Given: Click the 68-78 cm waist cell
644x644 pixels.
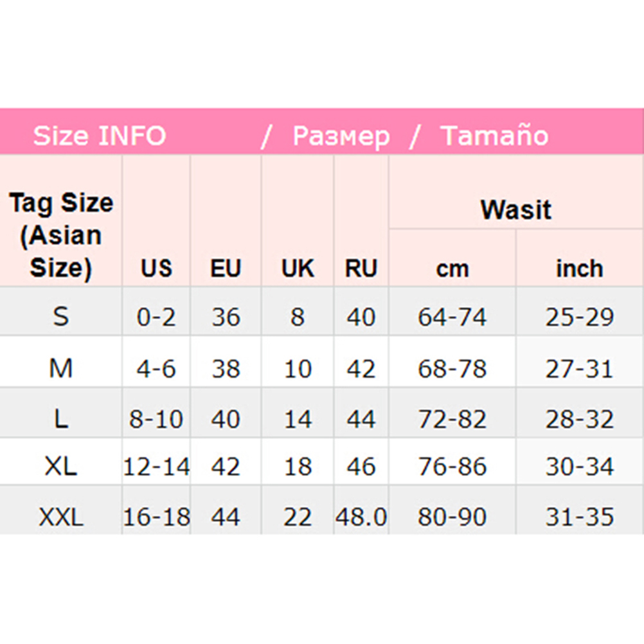Looking at the screenshot, I should click(452, 369).
